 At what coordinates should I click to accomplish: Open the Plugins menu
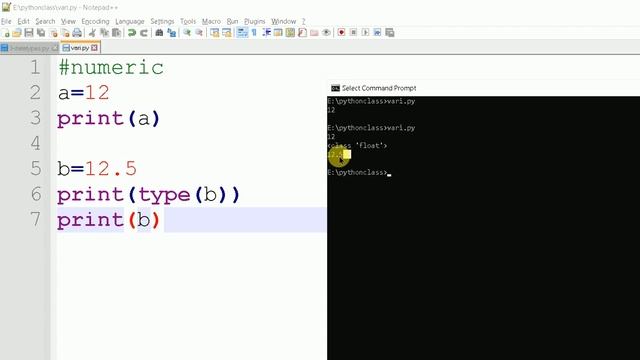tap(254, 21)
